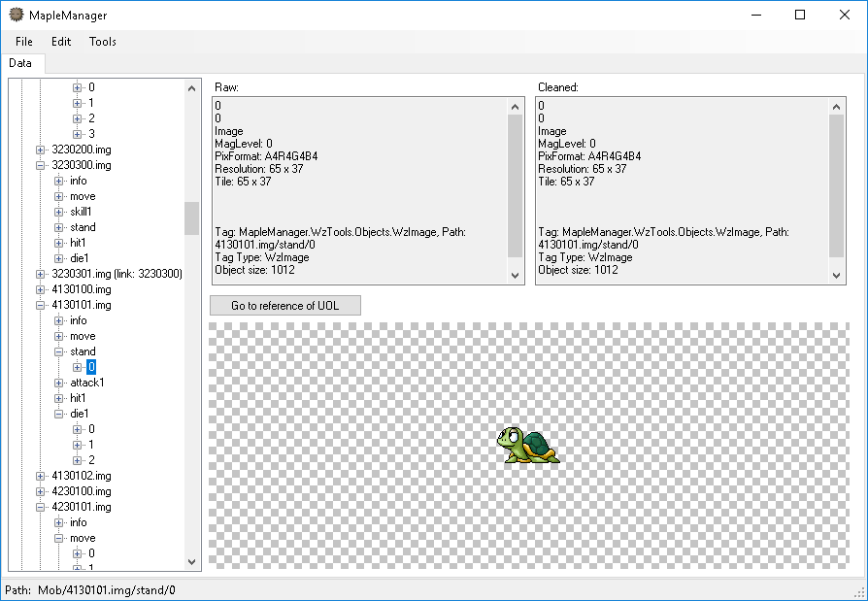This screenshot has height=601, width=868.
Task: Click the turtle sprite preview image
Action: point(528,445)
